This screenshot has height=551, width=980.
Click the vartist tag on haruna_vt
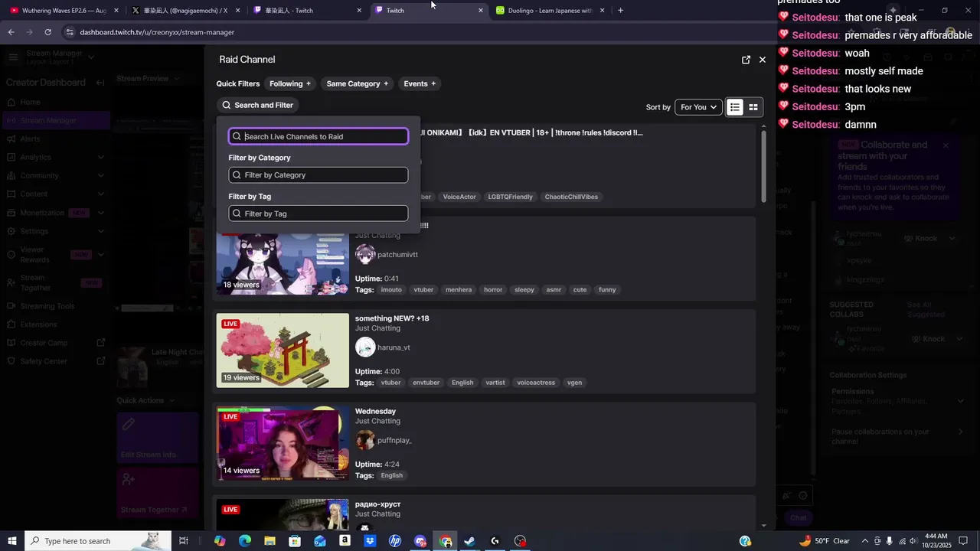pos(495,383)
